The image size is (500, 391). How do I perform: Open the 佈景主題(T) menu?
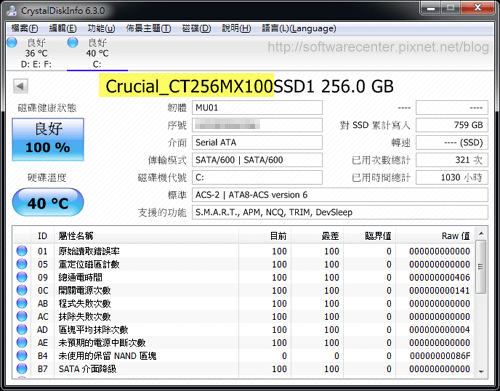(x=148, y=29)
